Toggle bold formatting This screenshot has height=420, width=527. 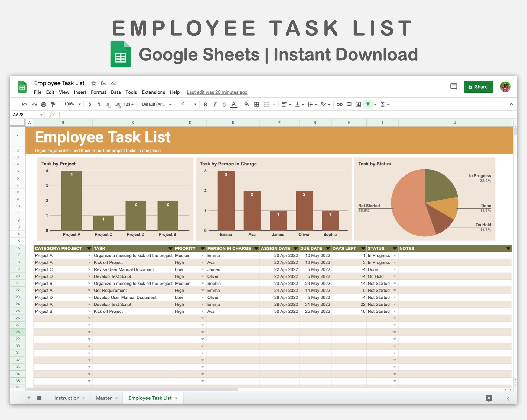[x=205, y=104]
